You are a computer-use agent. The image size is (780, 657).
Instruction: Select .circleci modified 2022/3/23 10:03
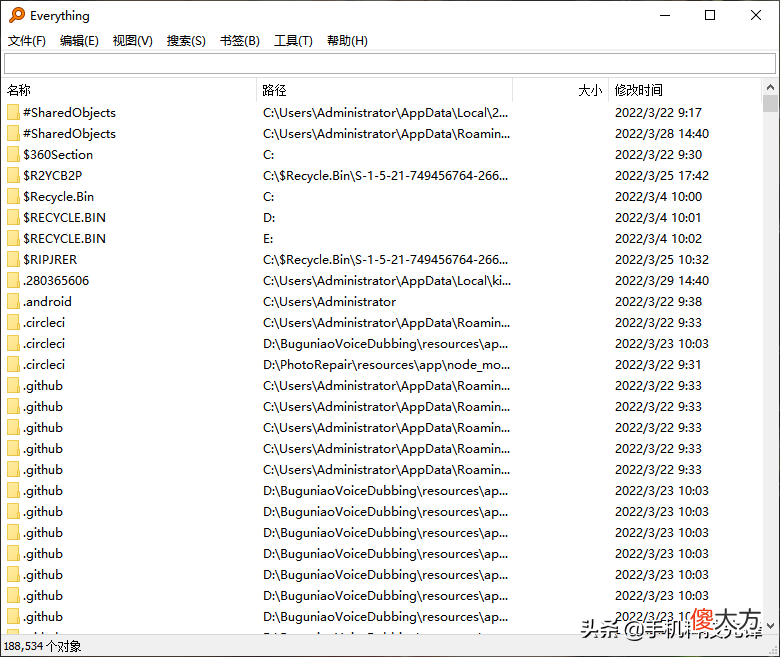click(x=44, y=344)
